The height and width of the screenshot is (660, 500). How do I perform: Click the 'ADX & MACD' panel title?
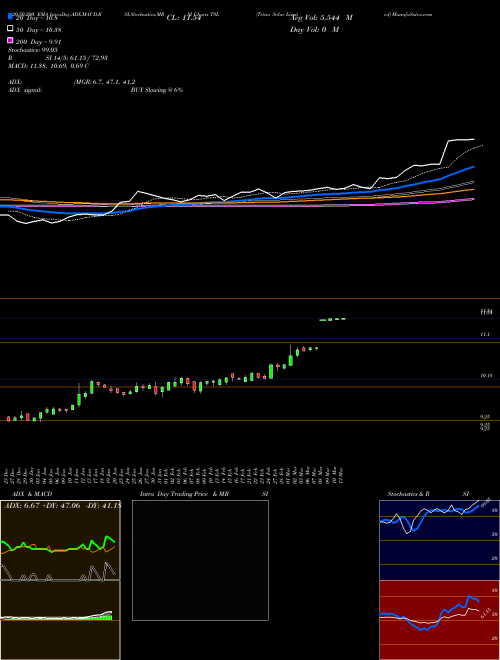(32, 494)
